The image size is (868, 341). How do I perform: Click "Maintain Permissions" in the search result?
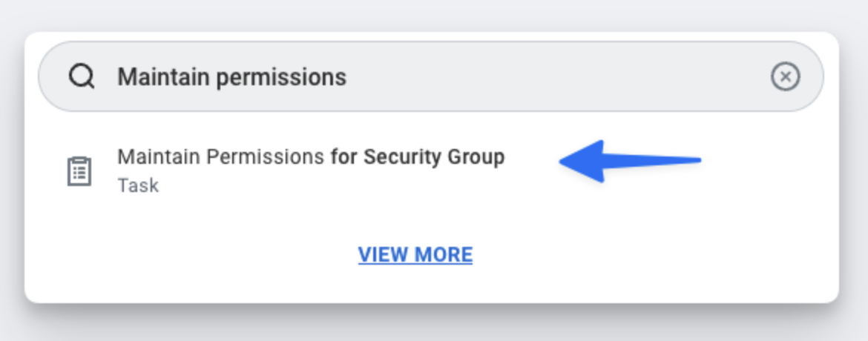[220, 157]
